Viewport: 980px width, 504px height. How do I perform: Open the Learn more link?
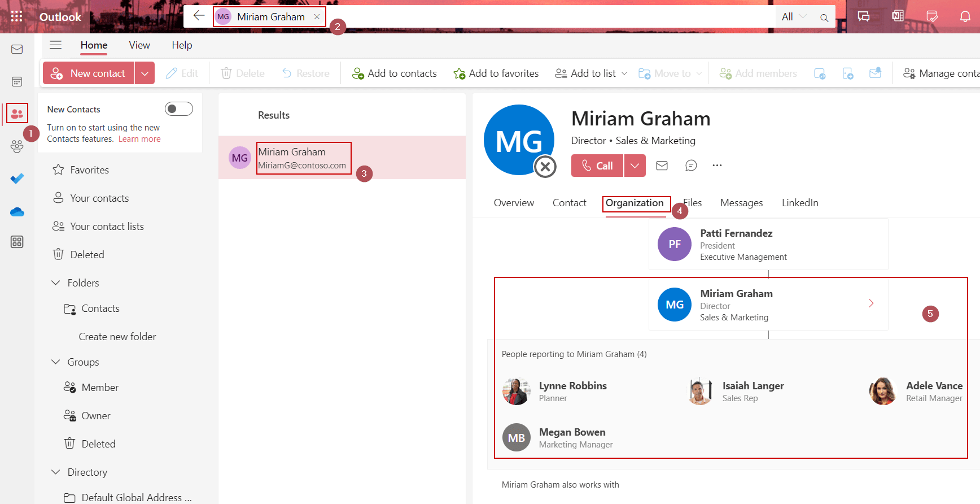[x=139, y=139]
